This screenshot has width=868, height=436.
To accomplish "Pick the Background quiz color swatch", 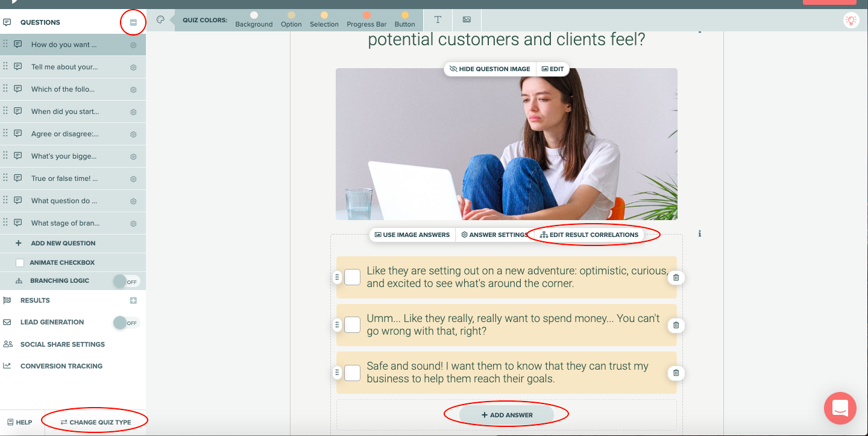I will (x=254, y=15).
